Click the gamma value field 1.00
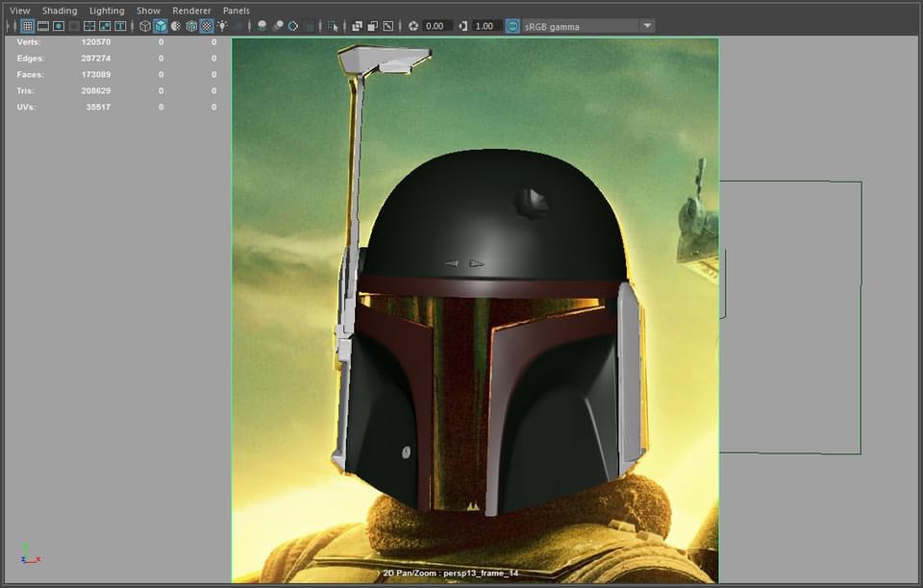This screenshot has height=588, width=923. [487, 26]
